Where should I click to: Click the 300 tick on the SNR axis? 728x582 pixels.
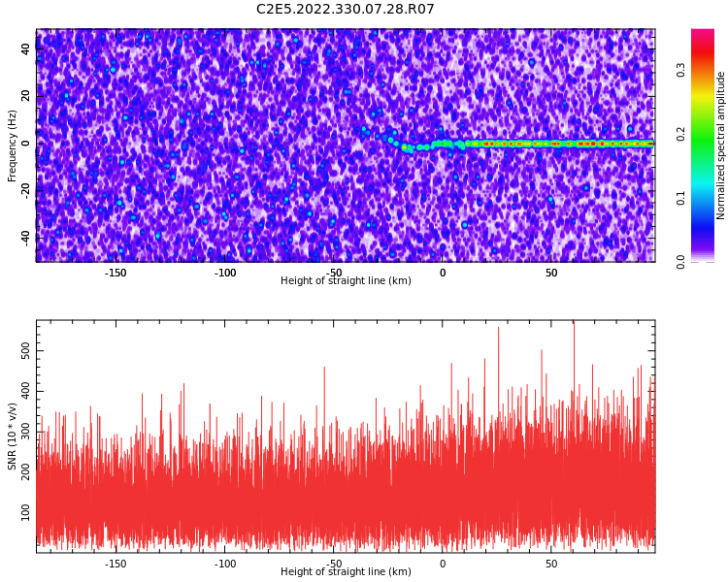coord(25,432)
